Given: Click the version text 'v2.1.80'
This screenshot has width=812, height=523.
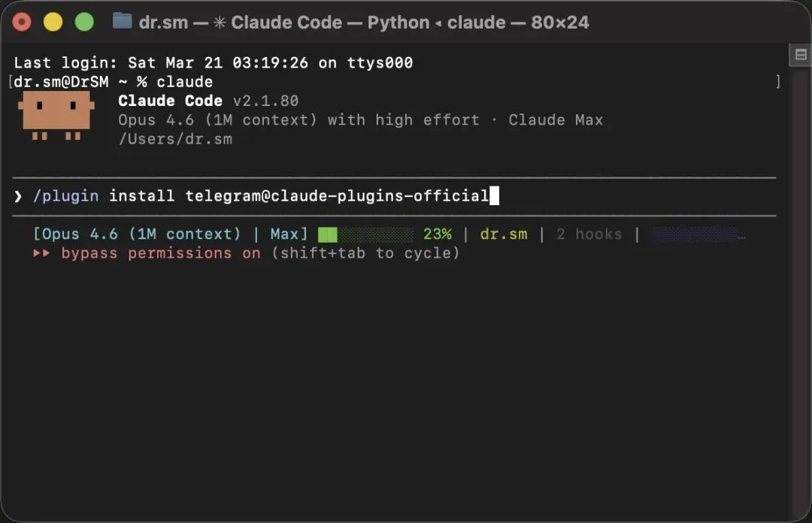Looking at the screenshot, I should (265, 101).
